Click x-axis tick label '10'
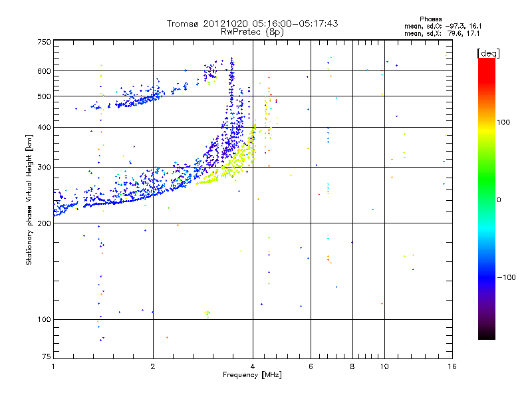This screenshot has height=399, width=532. tap(384, 366)
